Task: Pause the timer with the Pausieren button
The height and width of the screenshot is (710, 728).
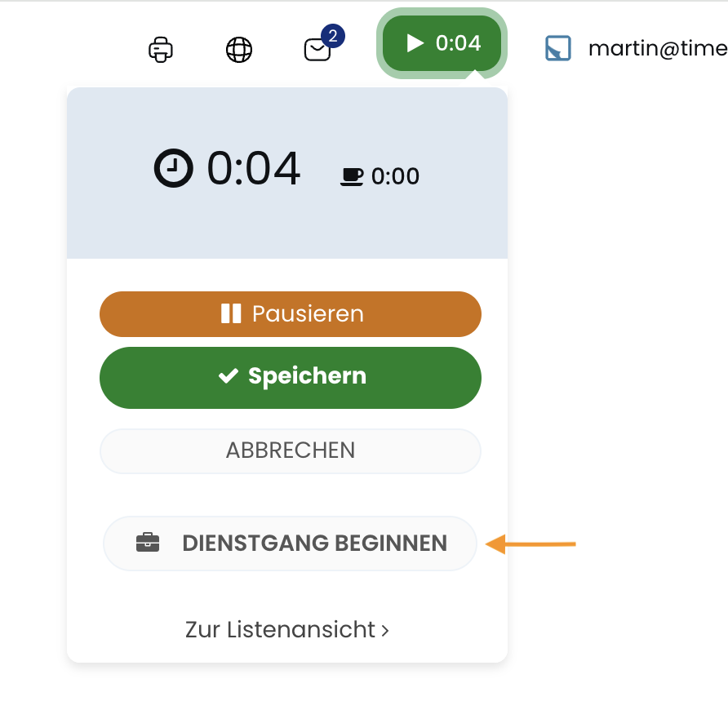Action: 291,314
